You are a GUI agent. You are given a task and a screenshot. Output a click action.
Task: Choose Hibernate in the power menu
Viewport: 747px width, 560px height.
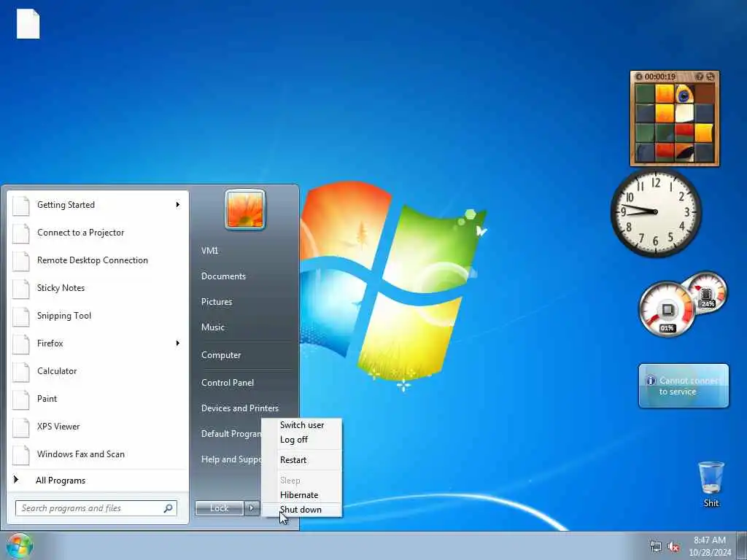click(x=298, y=495)
